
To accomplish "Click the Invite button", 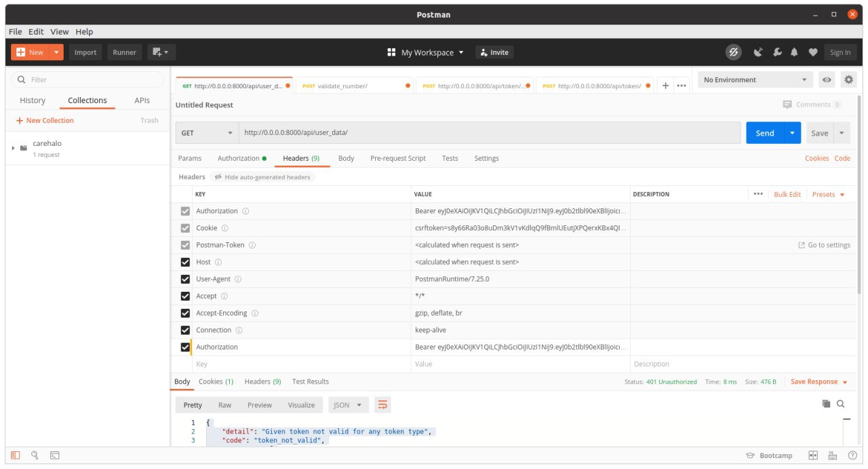I will pos(494,52).
